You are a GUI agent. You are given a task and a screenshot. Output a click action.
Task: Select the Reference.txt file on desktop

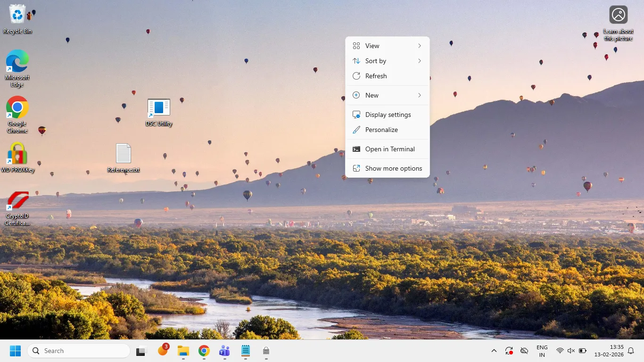click(124, 158)
